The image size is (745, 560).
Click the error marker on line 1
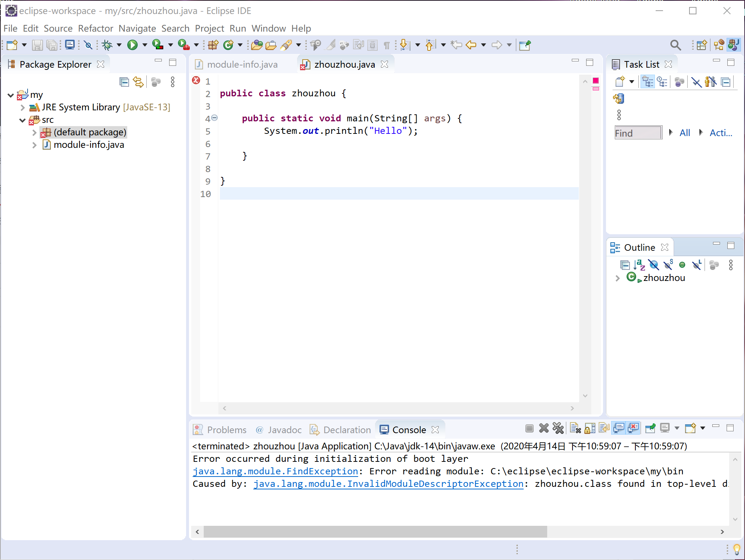click(x=196, y=80)
